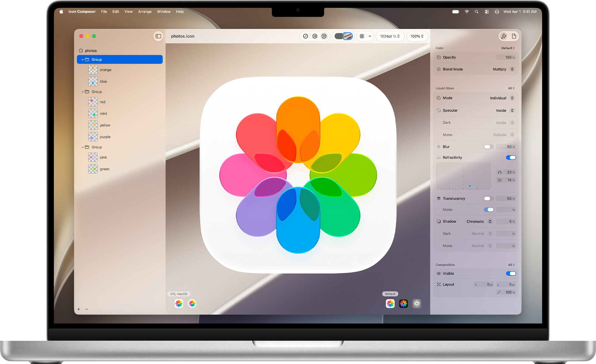The width and height of the screenshot is (596, 364).
Task: Edit the Opacity 100% field
Action: coord(506,57)
